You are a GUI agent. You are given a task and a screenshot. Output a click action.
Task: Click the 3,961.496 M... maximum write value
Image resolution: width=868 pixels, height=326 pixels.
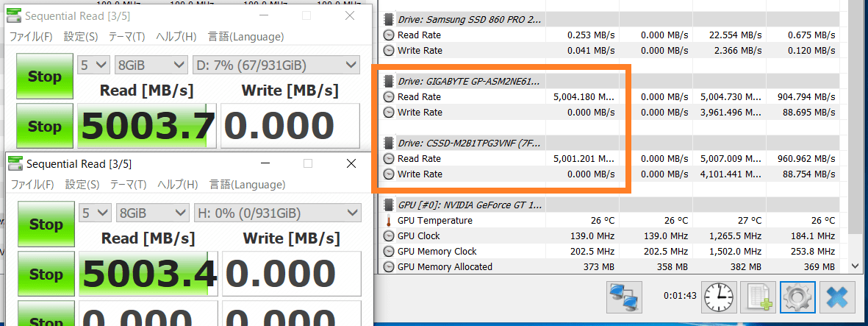pos(731,113)
